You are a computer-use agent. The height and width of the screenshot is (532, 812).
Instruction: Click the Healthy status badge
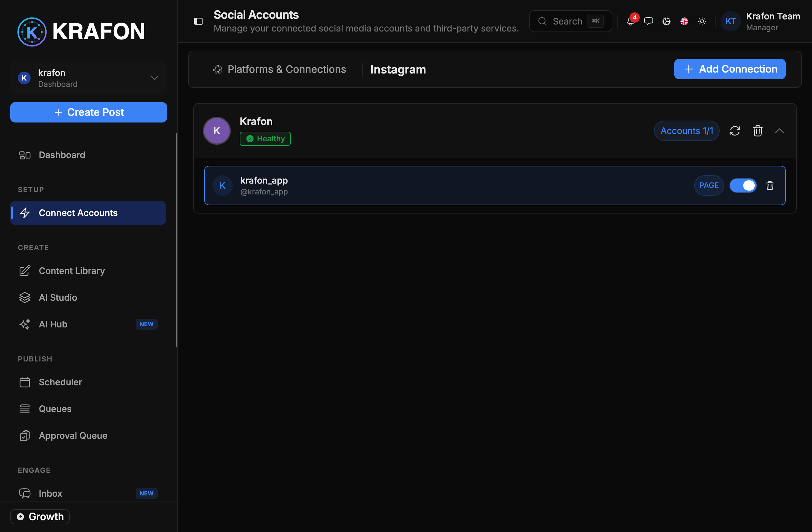tap(265, 139)
